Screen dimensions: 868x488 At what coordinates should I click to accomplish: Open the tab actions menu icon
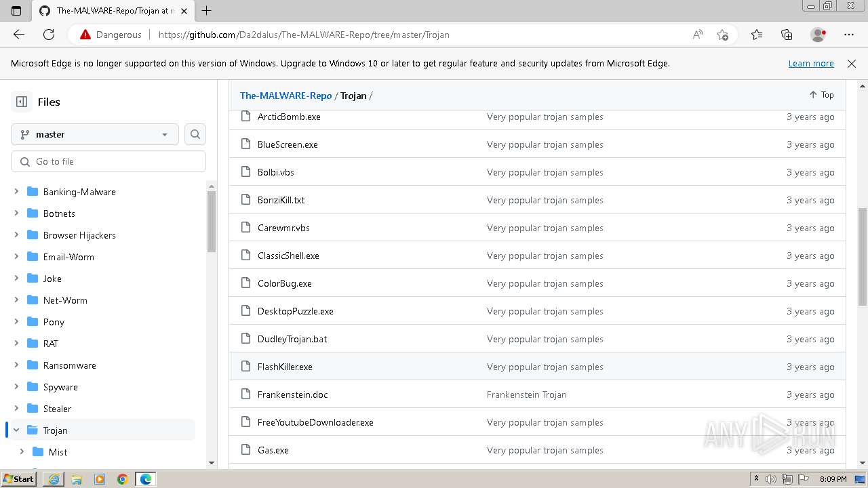click(x=16, y=11)
